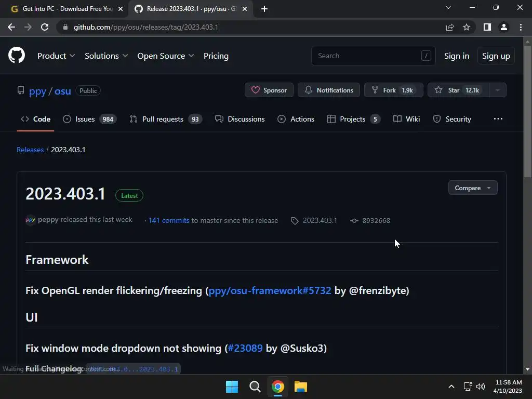Open ppy/osu-framework#5732 pull request link
The height and width of the screenshot is (399, 532).
point(270,290)
